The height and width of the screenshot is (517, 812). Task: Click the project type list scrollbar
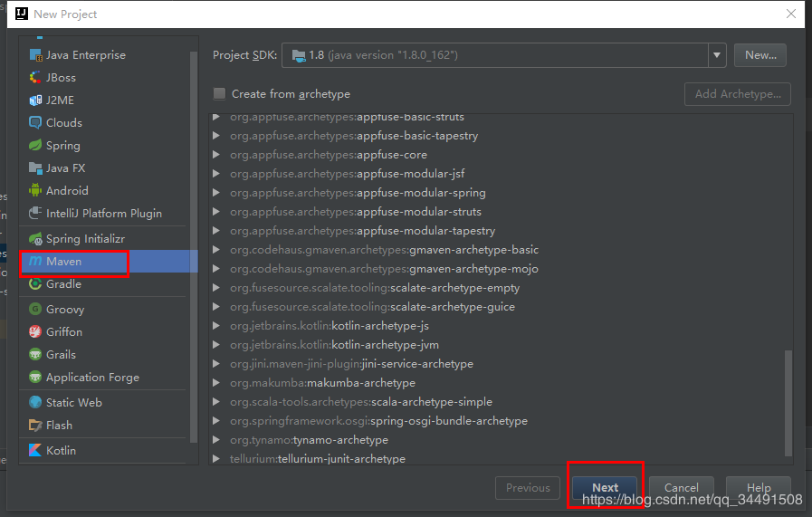coord(194,247)
